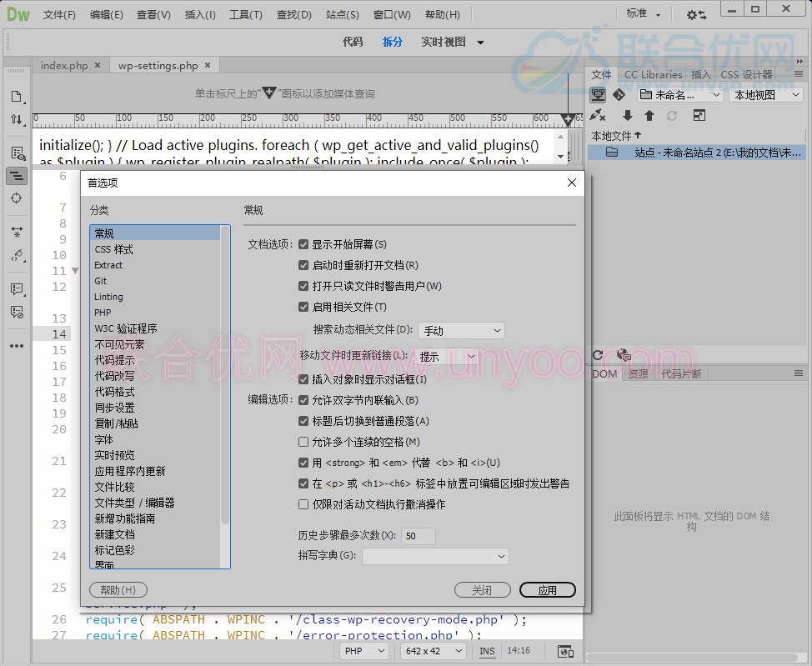Click the connect to remote server icon
This screenshot has height=666, width=812.
click(x=598, y=116)
